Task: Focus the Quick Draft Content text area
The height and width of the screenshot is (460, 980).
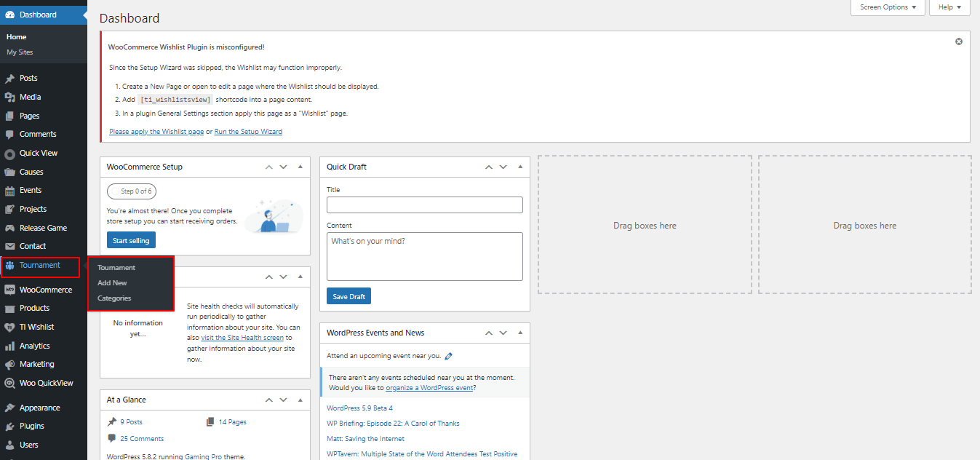Action: (425, 256)
